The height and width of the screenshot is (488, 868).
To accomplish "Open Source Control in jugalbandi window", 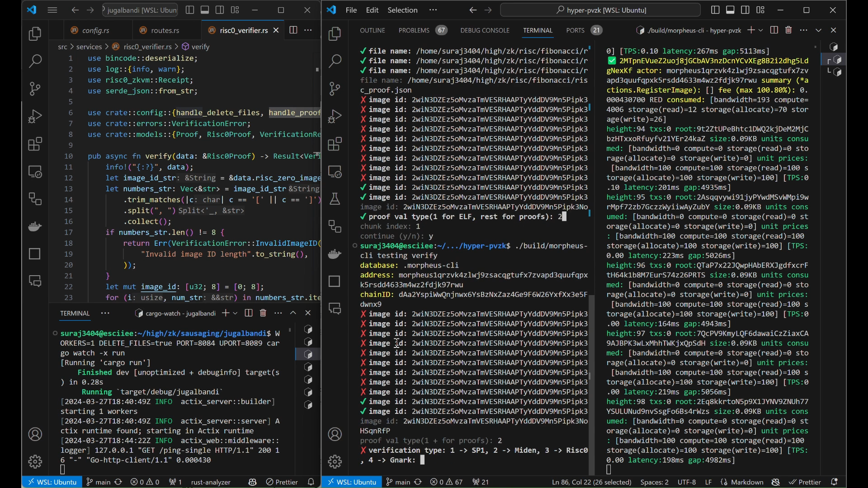I will tap(35, 89).
